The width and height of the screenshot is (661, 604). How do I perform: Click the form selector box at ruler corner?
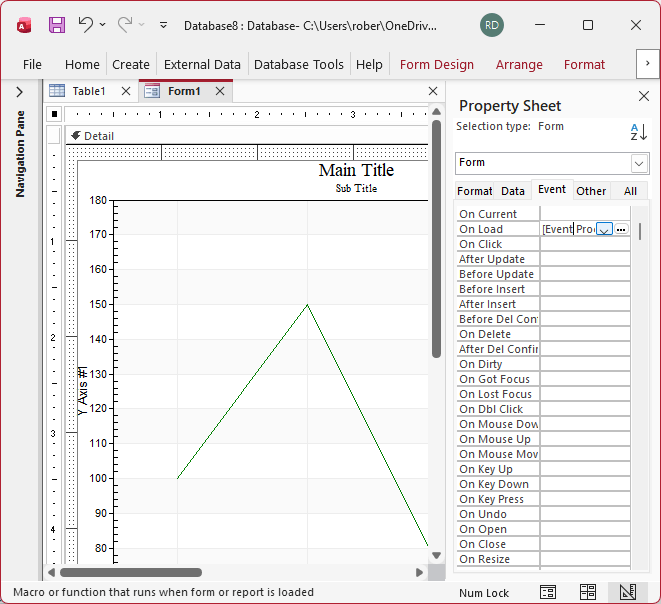[x=54, y=114]
